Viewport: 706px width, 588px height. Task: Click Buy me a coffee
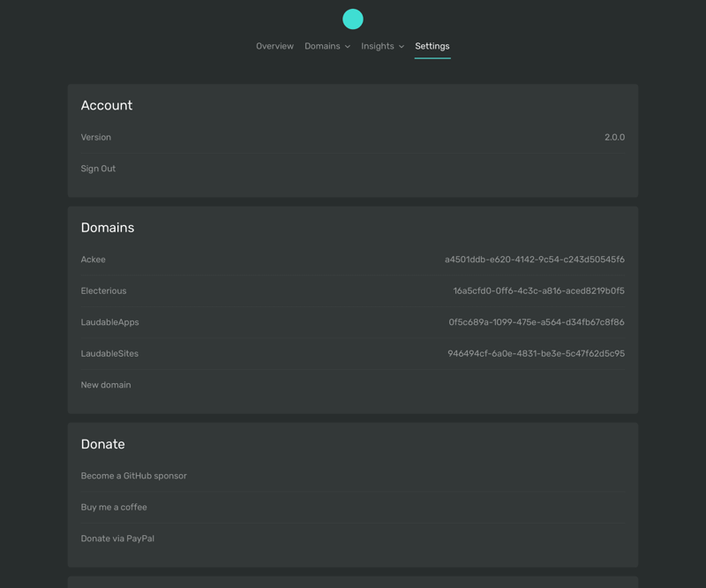point(114,508)
